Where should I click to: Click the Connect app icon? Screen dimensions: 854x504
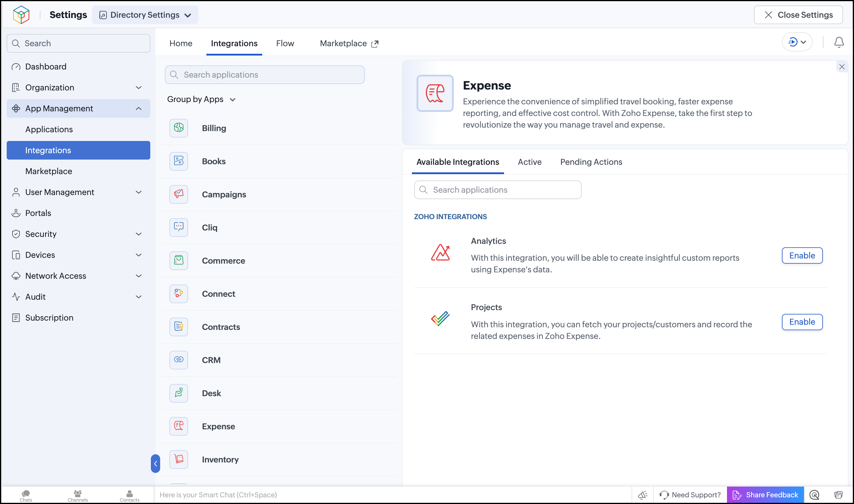pos(178,294)
